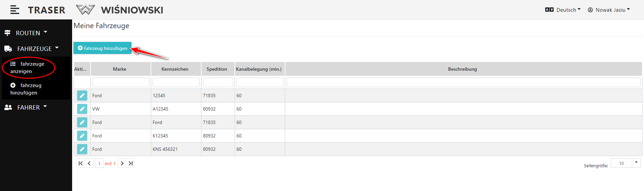Image resolution: width=644 pixels, height=191 pixels.
Task: Expand the page size dropdown
Action: tap(636, 163)
